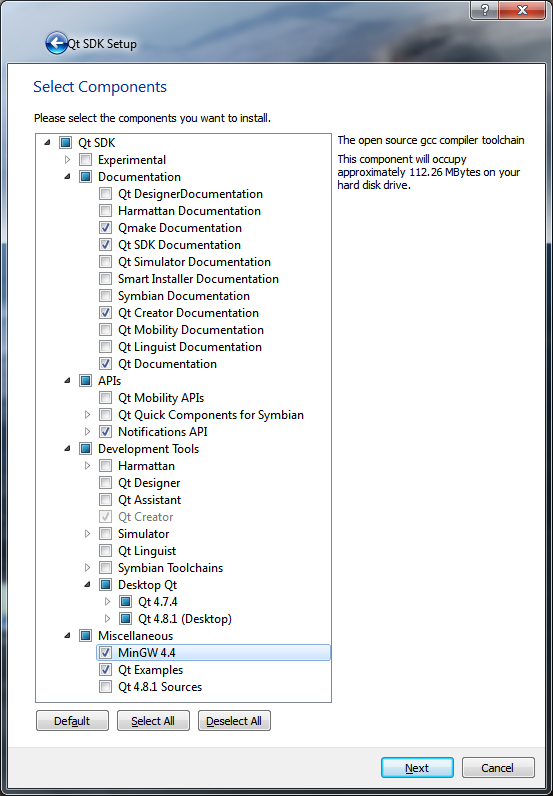Toggle Development Tools group checkbox
This screenshot has height=796, width=553.
[x=85, y=449]
